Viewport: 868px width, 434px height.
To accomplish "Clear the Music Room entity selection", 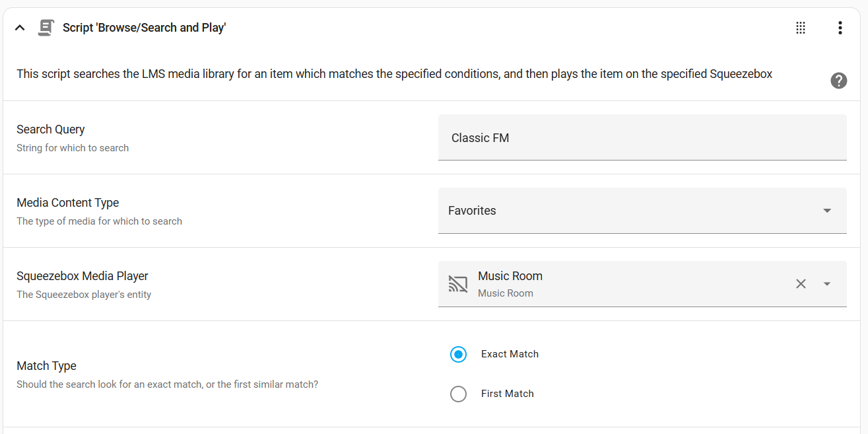I will click(x=801, y=284).
